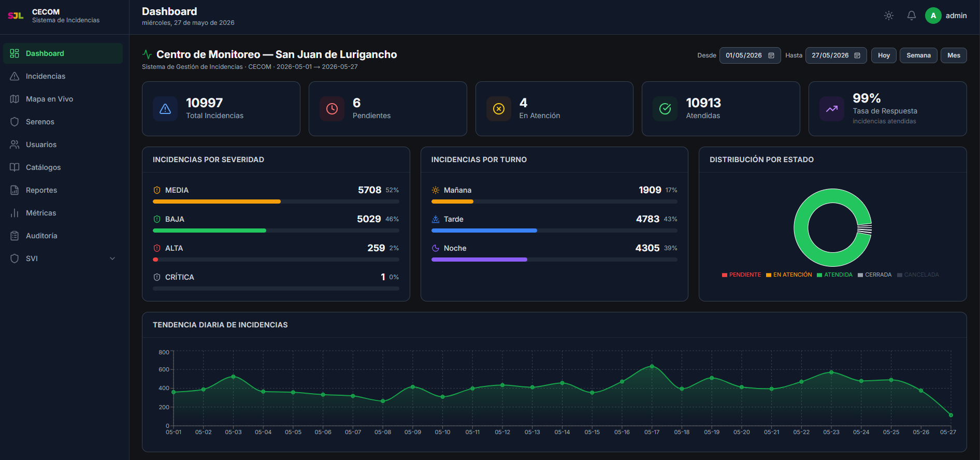980x460 pixels.
Task: Click the Total Incidencias triangle icon
Action: pyautogui.click(x=165, y=109)
